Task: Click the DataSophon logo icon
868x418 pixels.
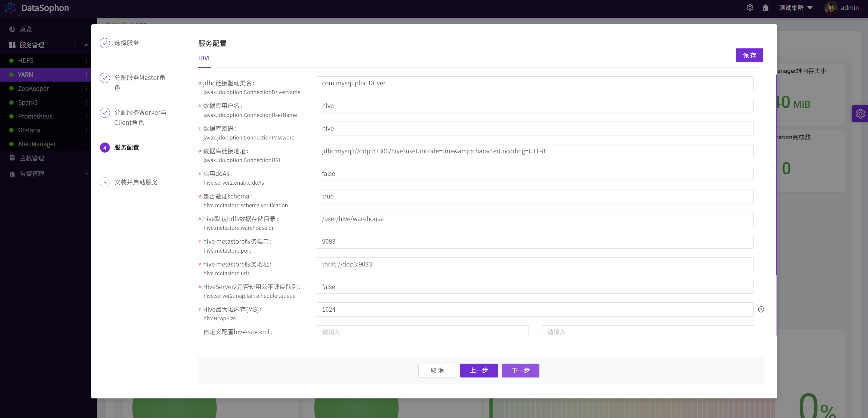Action: pyautogui.click(x=10, y=8)
